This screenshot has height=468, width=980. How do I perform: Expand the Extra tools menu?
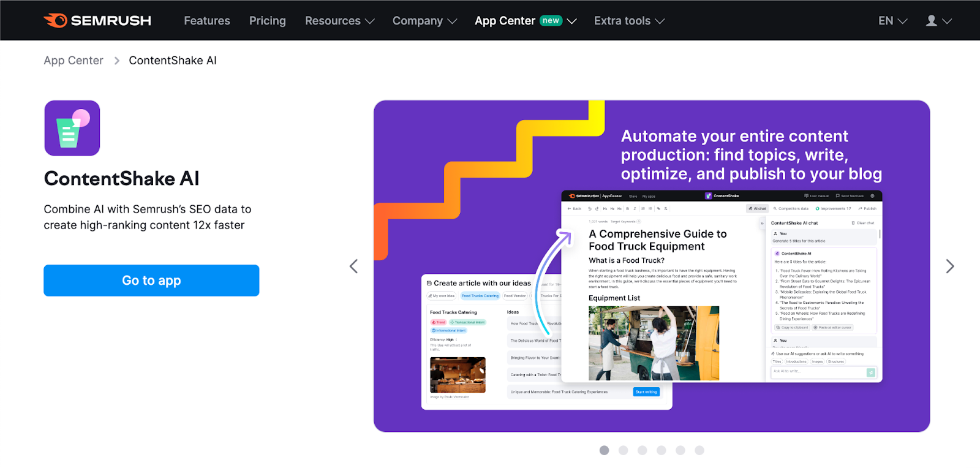[x=629, y=21]
